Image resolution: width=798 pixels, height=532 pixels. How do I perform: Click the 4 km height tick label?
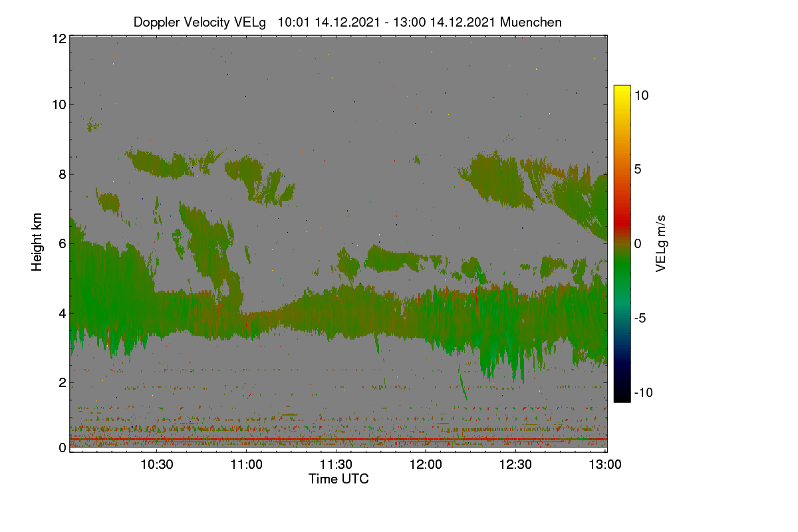click(63, 313)
